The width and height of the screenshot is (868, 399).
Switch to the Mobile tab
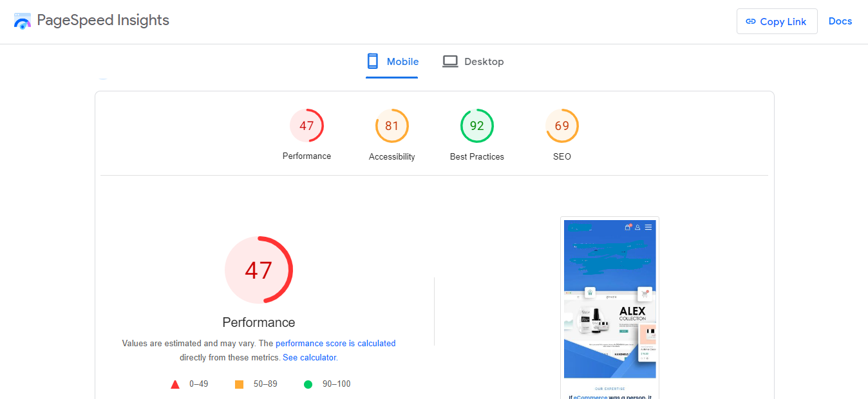pos(392,62)
